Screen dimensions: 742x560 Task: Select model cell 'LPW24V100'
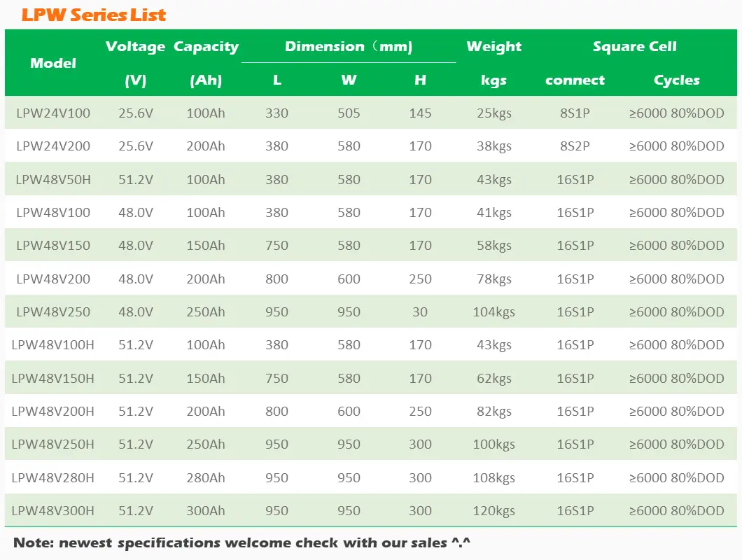pyautogui.click(x=53, y=113)
